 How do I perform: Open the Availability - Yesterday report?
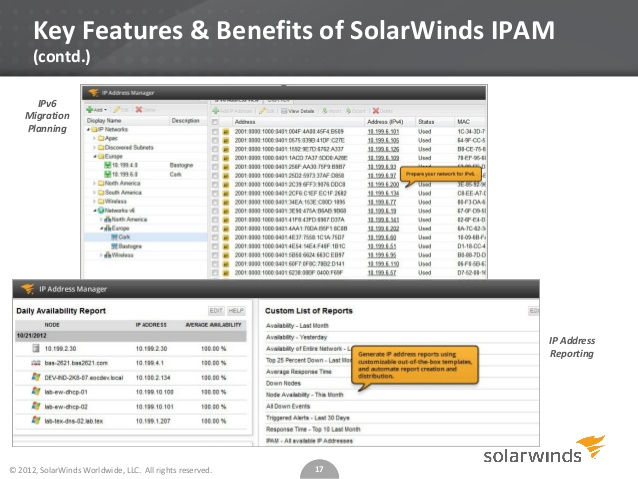[296, 337]
